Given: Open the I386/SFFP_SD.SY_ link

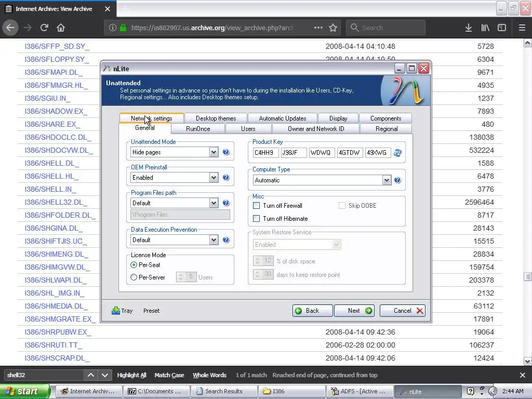Looking at the screenshot, I should (x=57, y=46).
